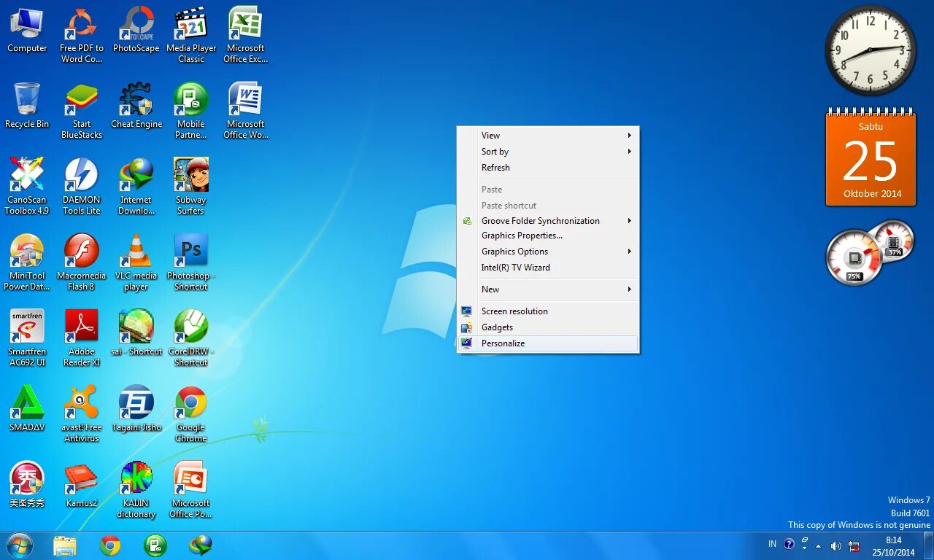
Task: Open Gadgets from context menu
Action: tap(548, 327)
